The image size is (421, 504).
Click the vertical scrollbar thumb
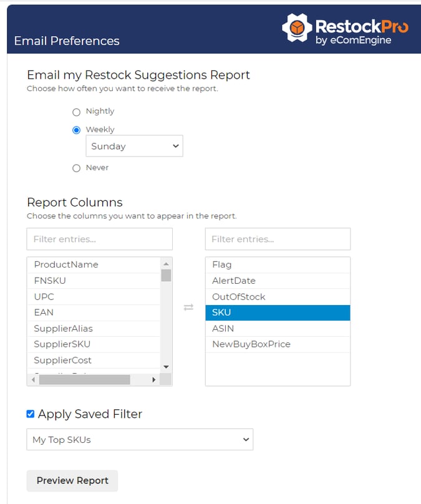pyautogui.click(x=166, y=276)
